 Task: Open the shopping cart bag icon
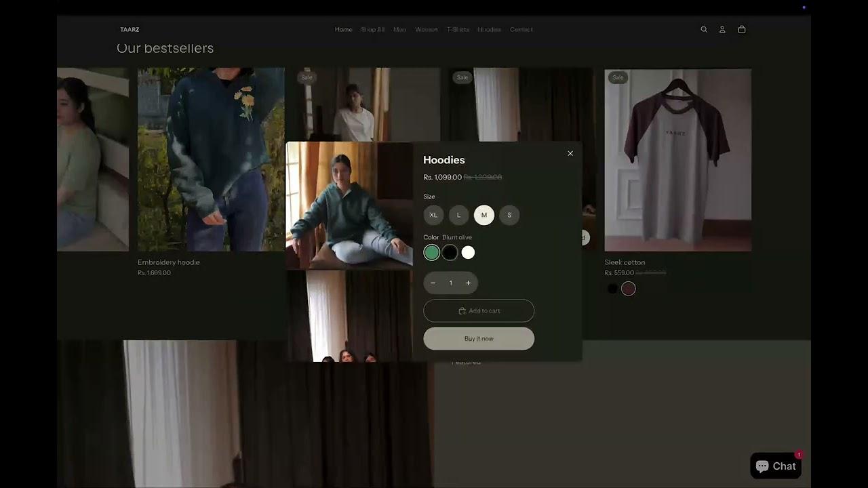(741, 29)
